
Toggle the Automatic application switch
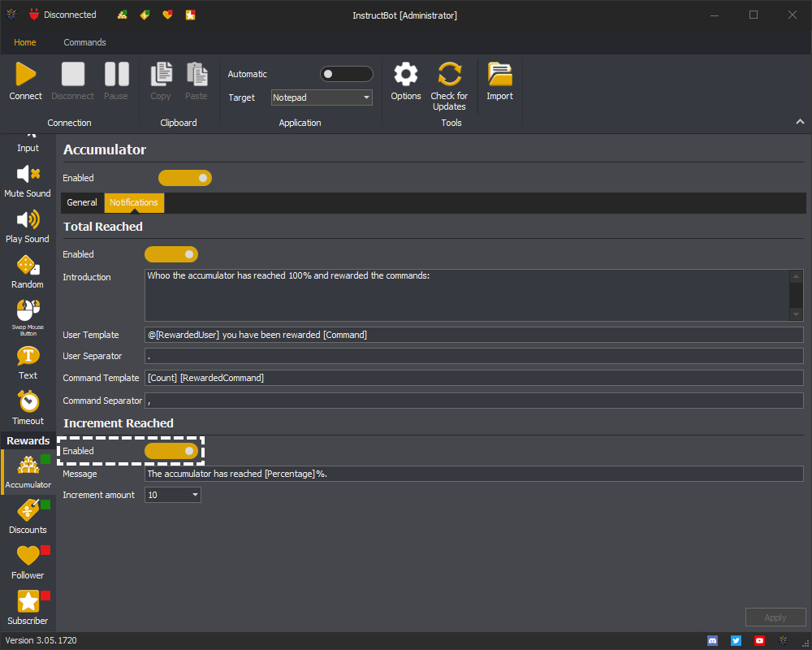[x=347, y=74]
